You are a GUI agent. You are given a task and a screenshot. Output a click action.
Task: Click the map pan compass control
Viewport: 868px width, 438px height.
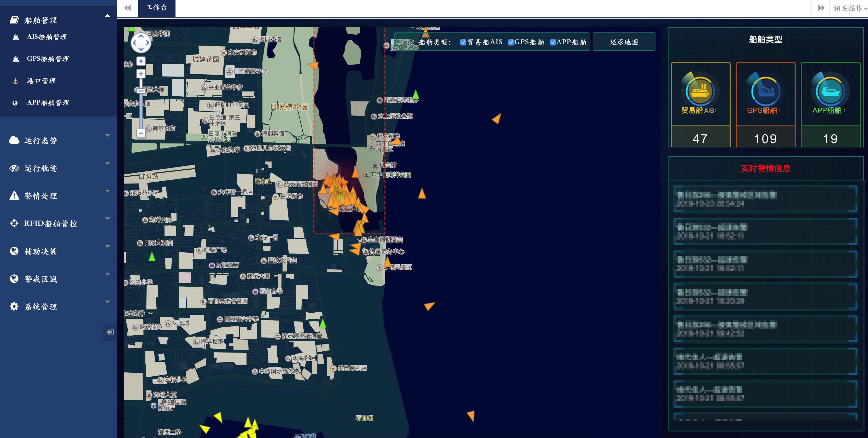pyautogui.click(x=141, y=43)
